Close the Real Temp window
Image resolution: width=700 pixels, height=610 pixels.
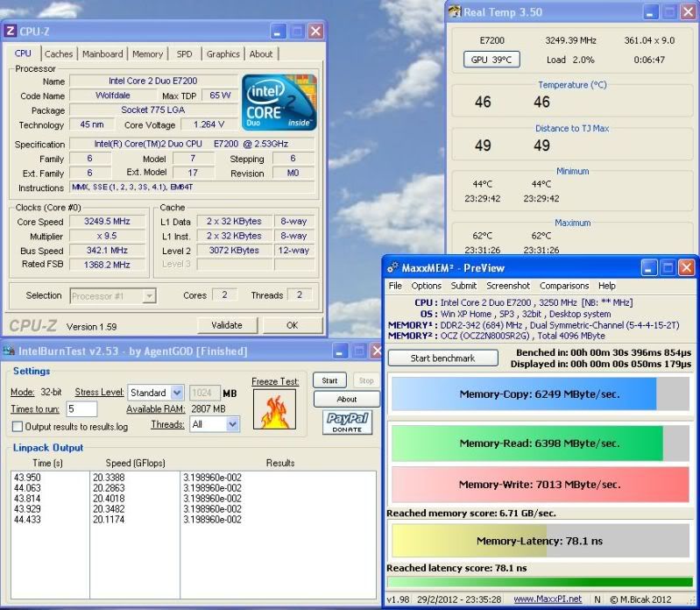688,12
